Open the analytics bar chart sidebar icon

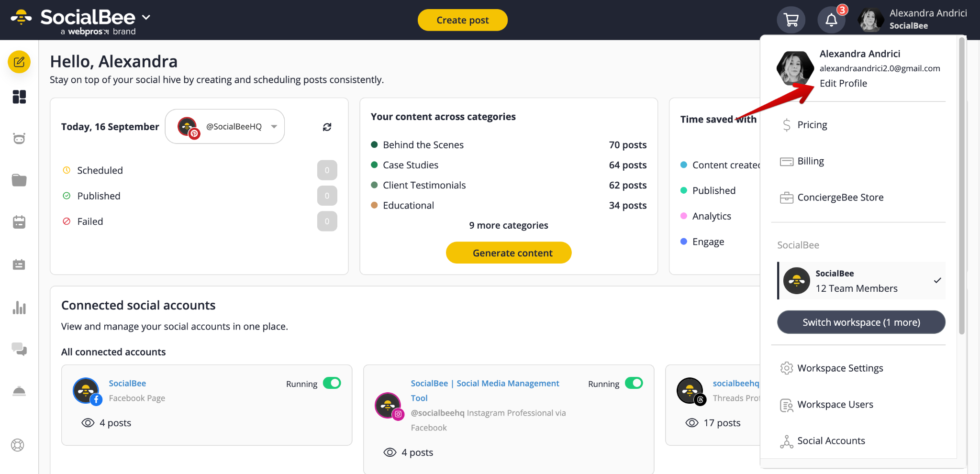19,308
